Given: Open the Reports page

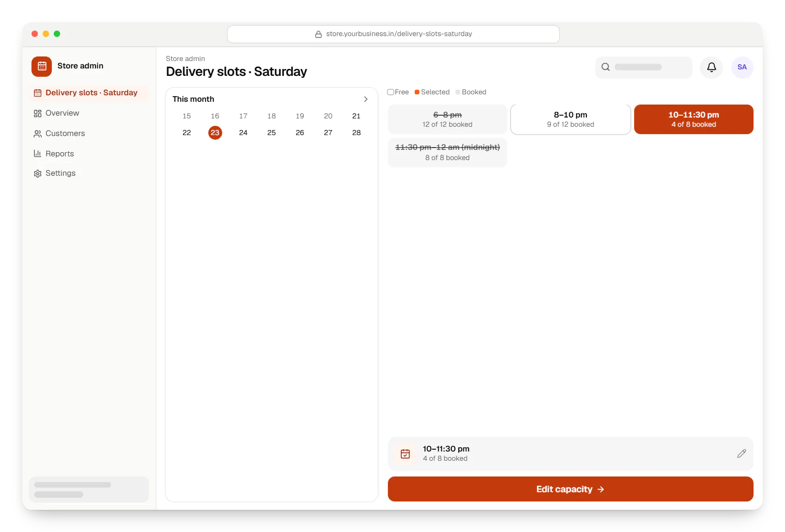Looking at the screenshot, I should point(89,154).
